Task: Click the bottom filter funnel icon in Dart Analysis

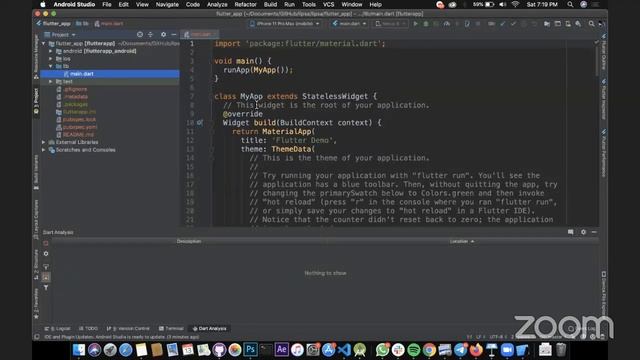Action: pyautogui.click(x=46, y=288)
